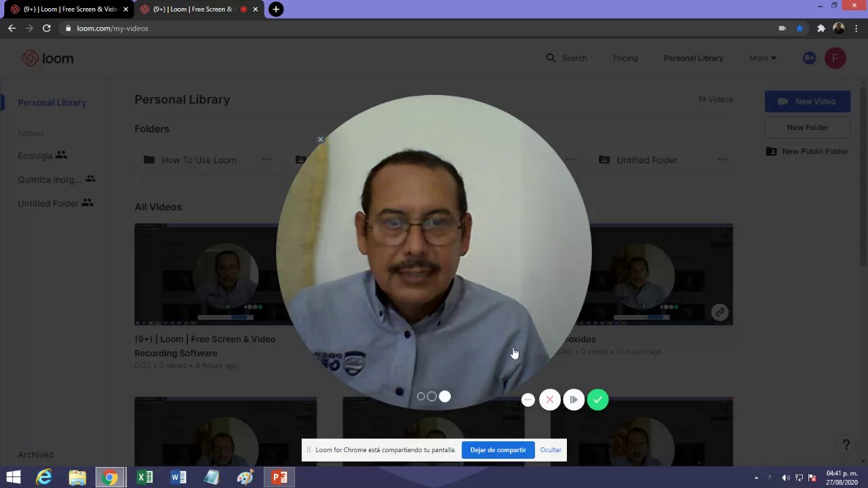Open the Chrome profile avatar
The height and width of the screenshot is (488, 868).
tap(839, 28)
